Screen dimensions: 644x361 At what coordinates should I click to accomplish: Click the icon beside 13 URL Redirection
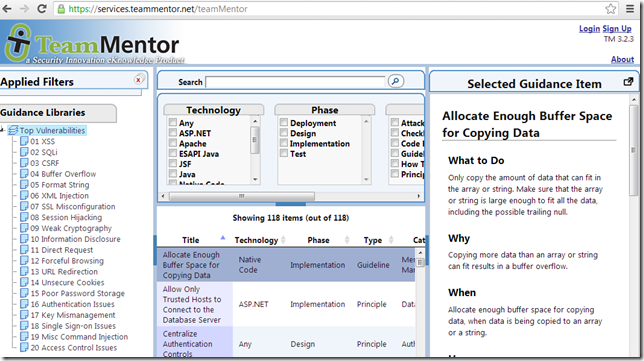[x=24, y=272]
